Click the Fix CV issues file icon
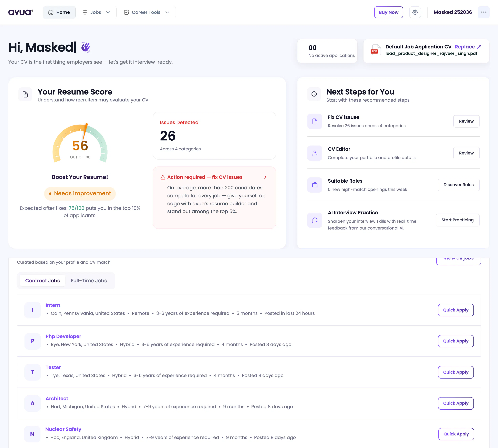 point(315,121)
